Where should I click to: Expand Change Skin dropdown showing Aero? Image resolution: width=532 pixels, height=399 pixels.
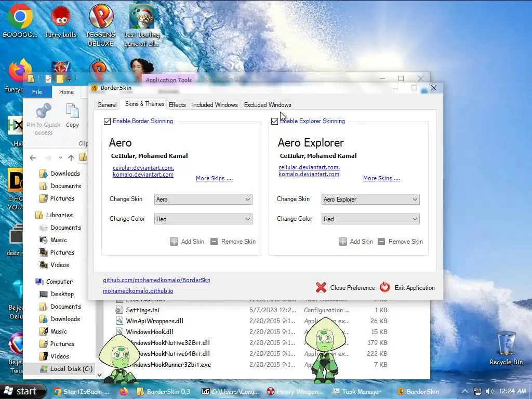click(x=203, y=199)
